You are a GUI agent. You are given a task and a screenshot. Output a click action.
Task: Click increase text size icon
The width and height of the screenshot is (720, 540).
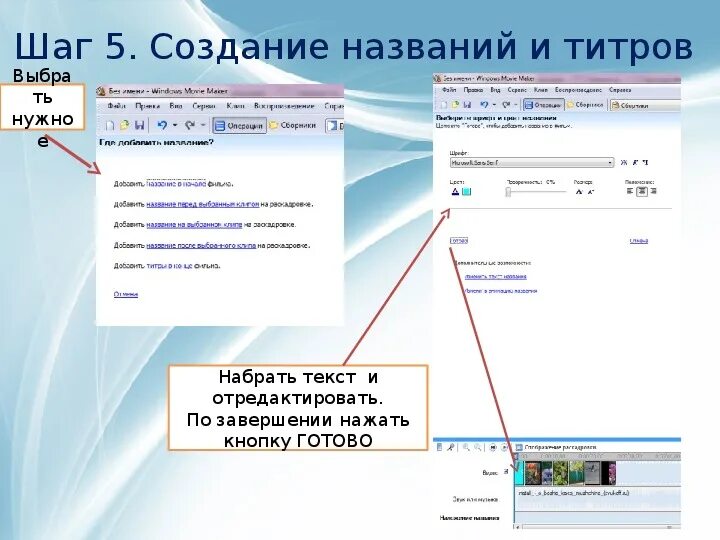coord(579,192)
